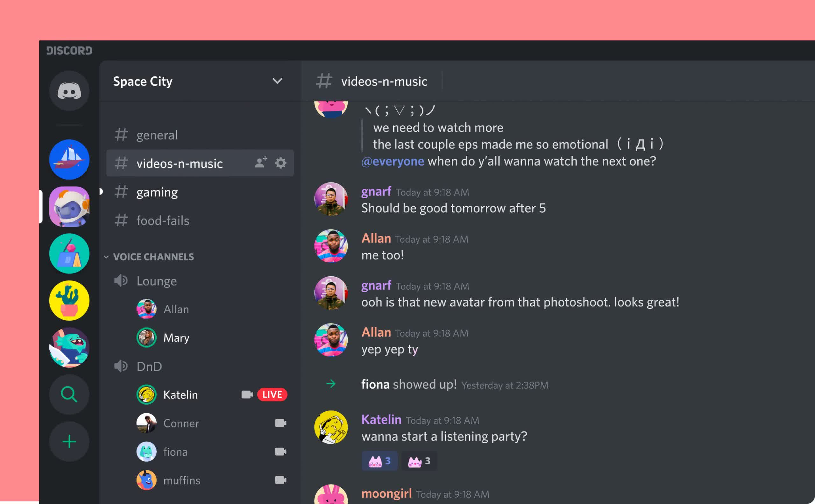Click the LIVE badge next to Katelin

[x=272, y=394]
